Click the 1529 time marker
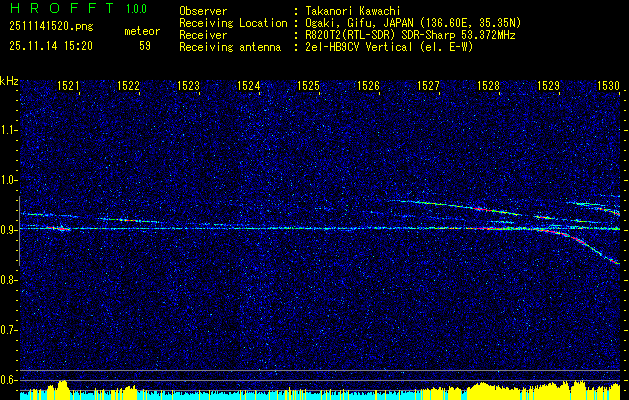 click(x=548, y=85)
